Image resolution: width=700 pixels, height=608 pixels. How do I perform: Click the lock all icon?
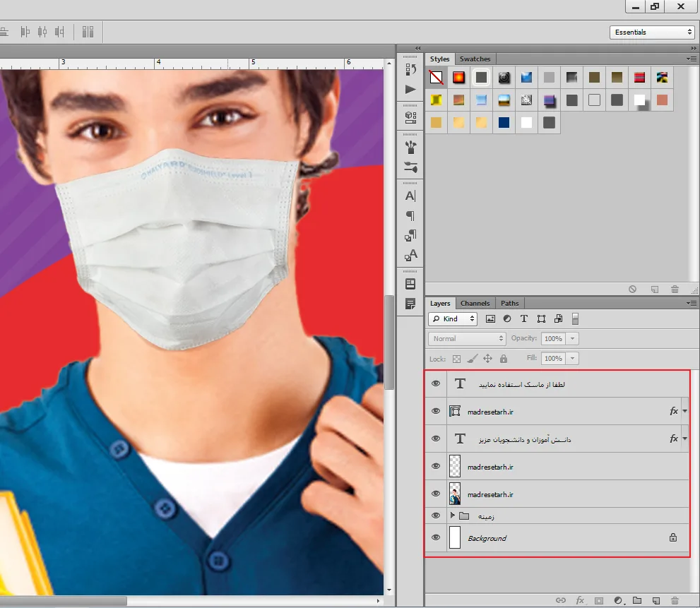coord(504,359)
